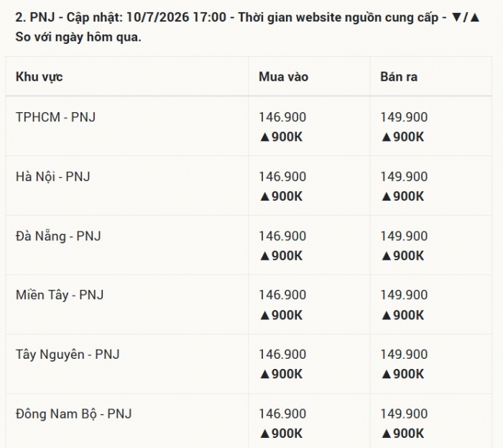503x448 pixels.
Task: Click the up triangle under TPHCM Bán ra
Action: 387,137
